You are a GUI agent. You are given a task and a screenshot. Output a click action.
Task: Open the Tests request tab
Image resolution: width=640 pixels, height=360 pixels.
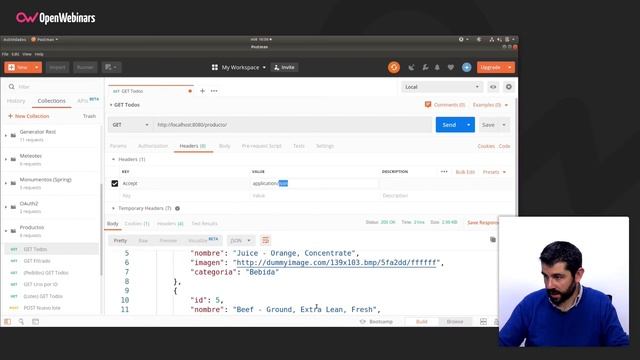299,146
